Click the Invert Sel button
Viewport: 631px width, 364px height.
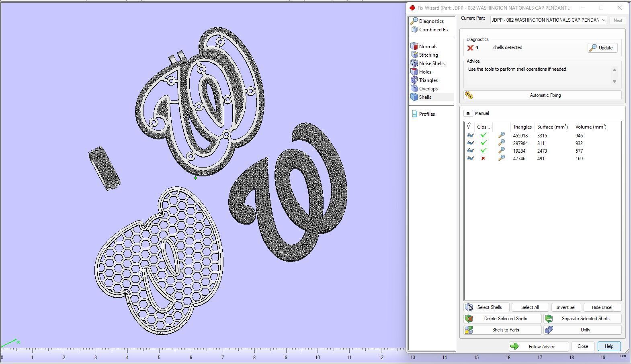pos(565,307)
